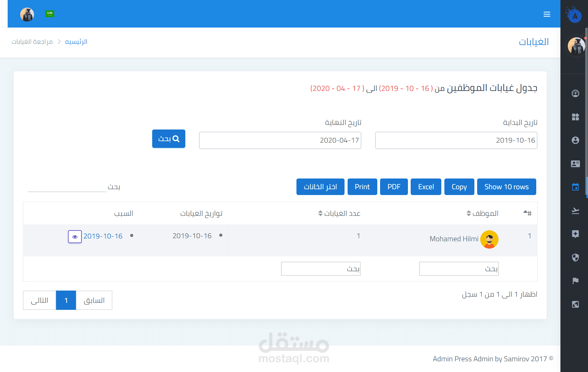Click the blue بحث search button

[168, 139]
